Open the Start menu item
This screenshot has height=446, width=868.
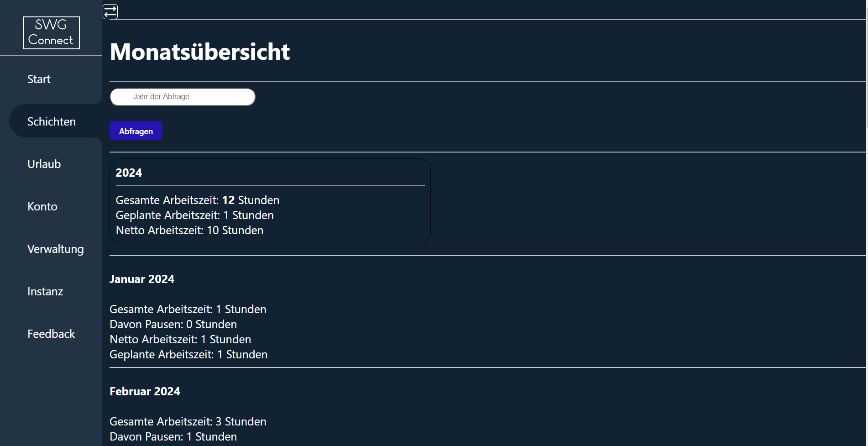(x=39, y=79)
